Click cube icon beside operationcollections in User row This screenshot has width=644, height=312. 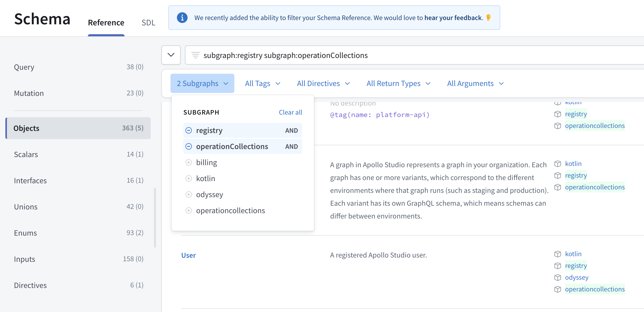[x=558, y=289]
